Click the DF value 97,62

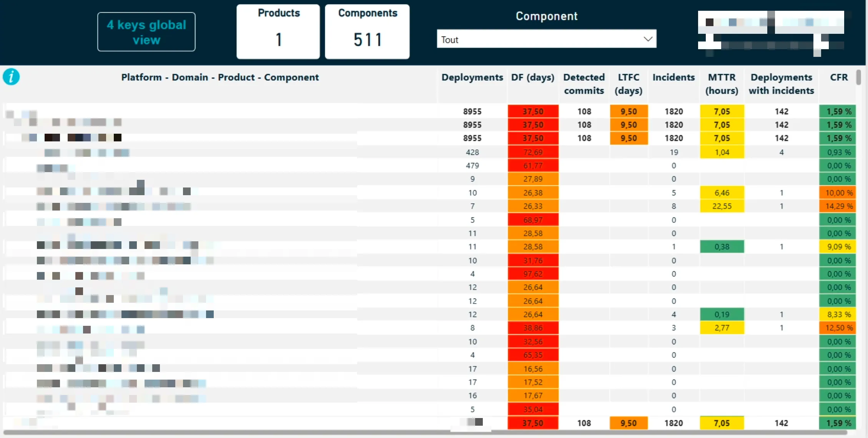[533, 274]
